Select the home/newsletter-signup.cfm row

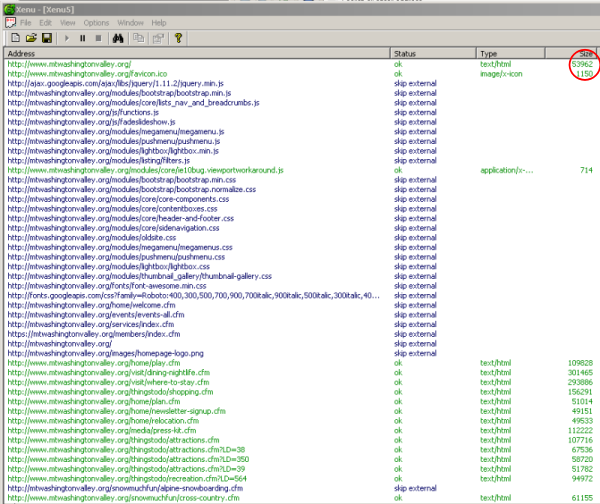coord(300,411)
